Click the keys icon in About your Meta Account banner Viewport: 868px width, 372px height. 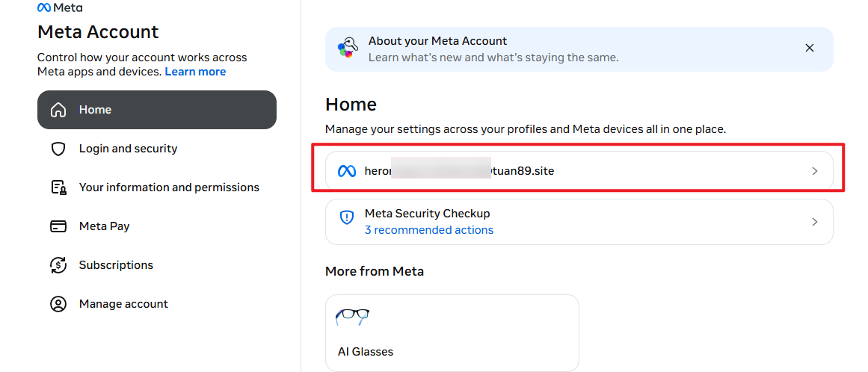coord(348,48)
